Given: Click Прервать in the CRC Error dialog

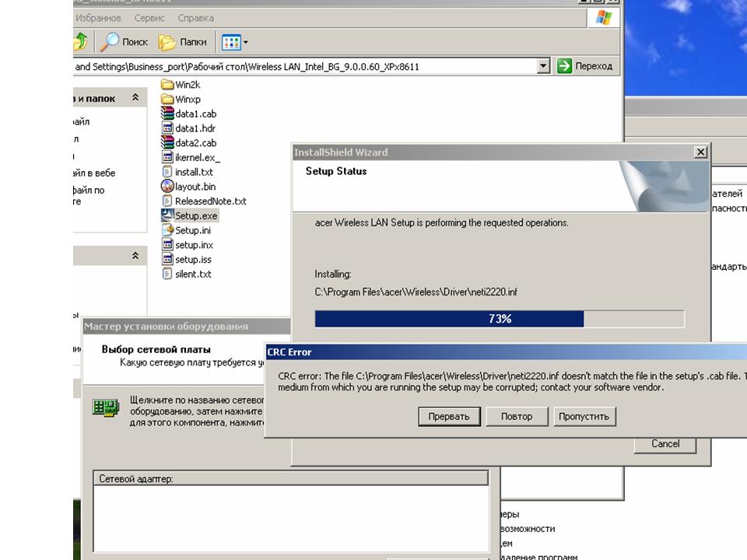Looking at the screenshot, I should (x=449, y=416).
